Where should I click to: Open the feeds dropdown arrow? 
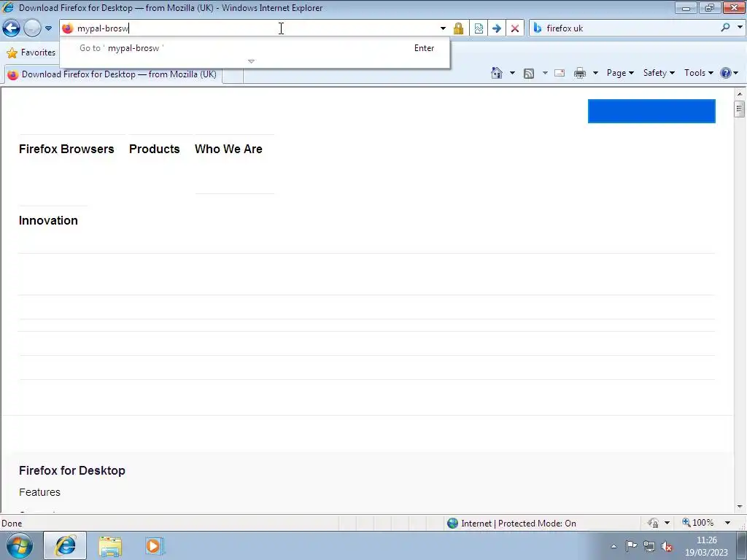click(545, 73)
